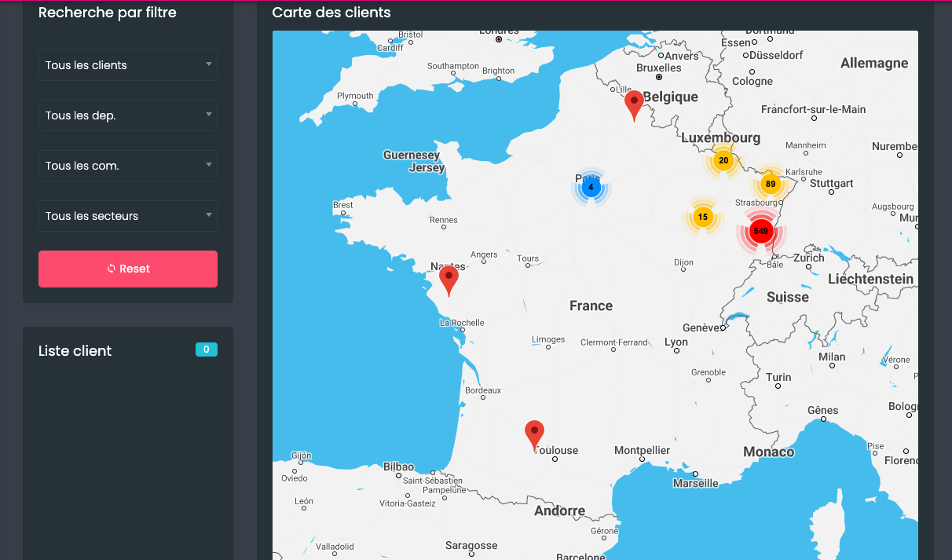
Task: Open the blue cluster marker labeled 4
Action: pyautogui.click(x=591, y=188)
